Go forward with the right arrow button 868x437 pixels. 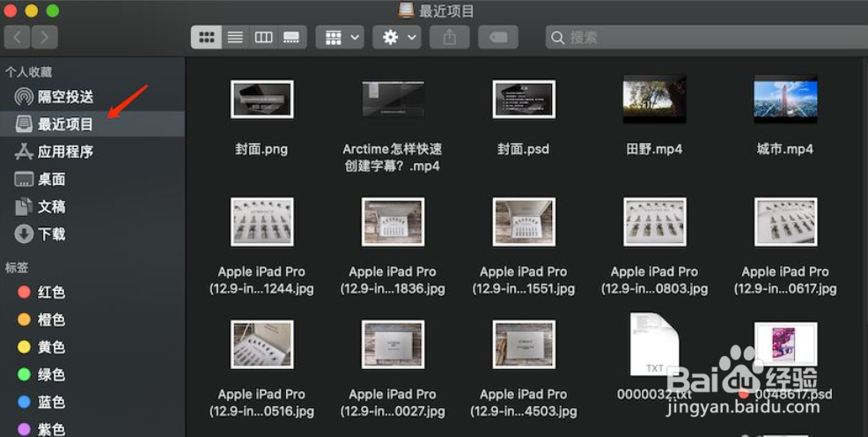44,38
